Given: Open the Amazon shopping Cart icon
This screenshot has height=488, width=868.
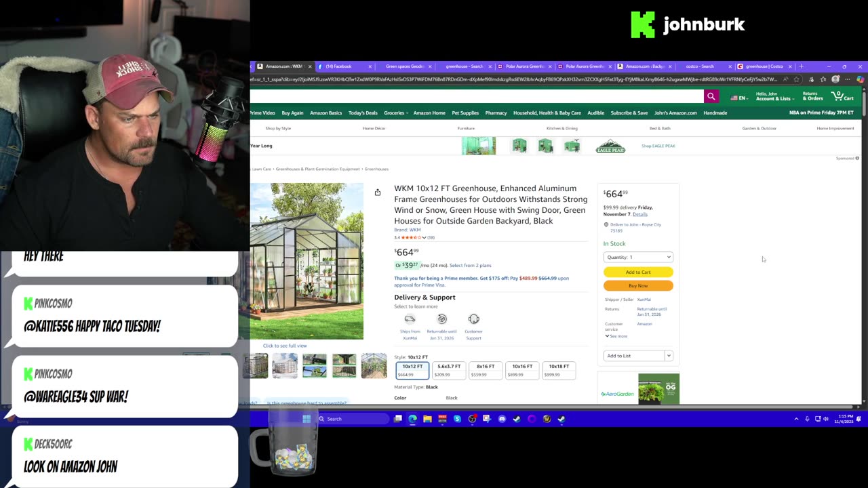Looking at the screenshot, I should point(843,96).
